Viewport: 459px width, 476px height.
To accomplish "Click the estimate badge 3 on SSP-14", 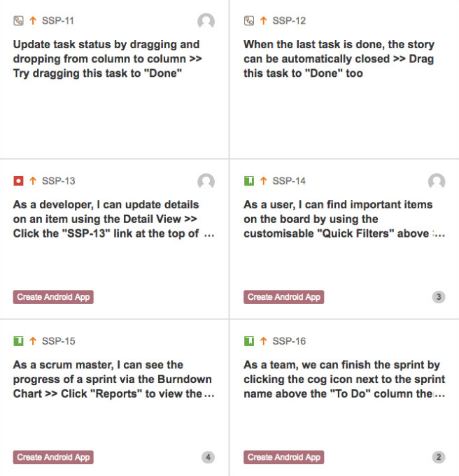I will (439, 297).
